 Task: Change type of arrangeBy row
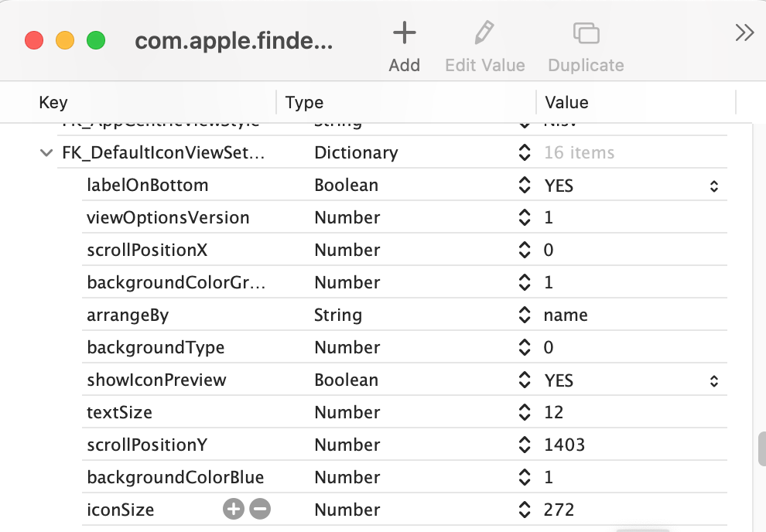click(x=525, y=315)
